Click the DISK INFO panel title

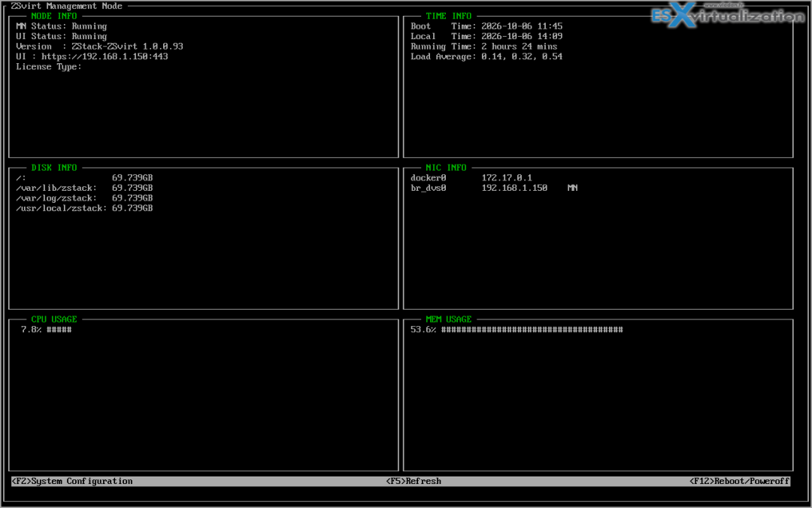pyautogui.click(x=54, y=168)
